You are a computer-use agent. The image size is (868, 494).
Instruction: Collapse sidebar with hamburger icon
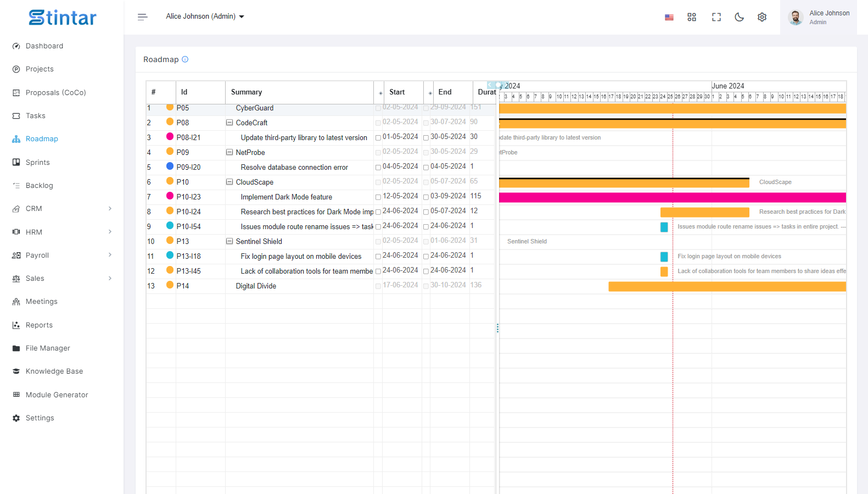coord(143,17)
